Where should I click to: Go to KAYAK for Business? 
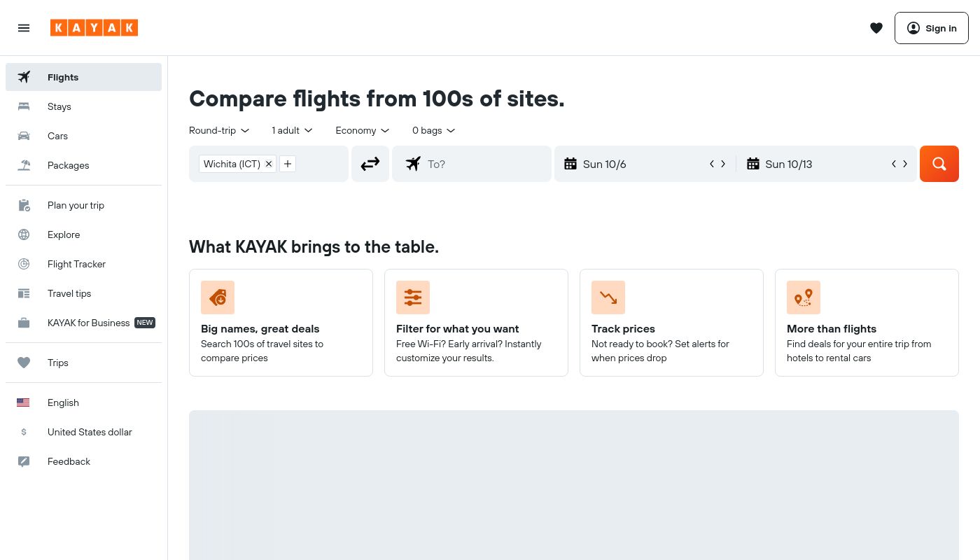point(83,323)
